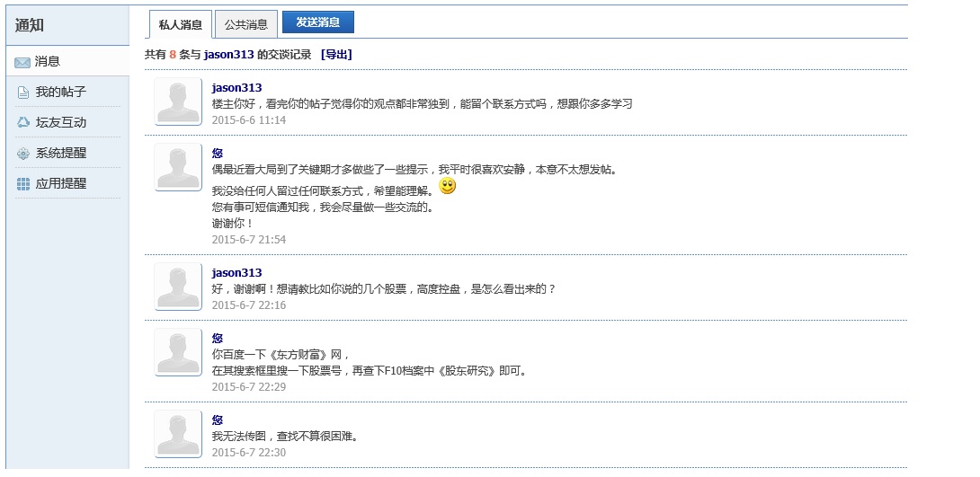
Task: Open jason313 link in the record header
Action: 228,54
